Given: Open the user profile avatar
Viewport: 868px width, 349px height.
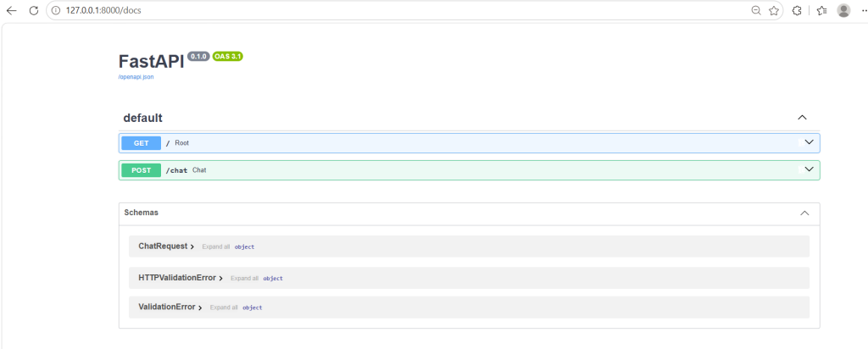Looking at the screenshot, I should [x=843, y=10].
